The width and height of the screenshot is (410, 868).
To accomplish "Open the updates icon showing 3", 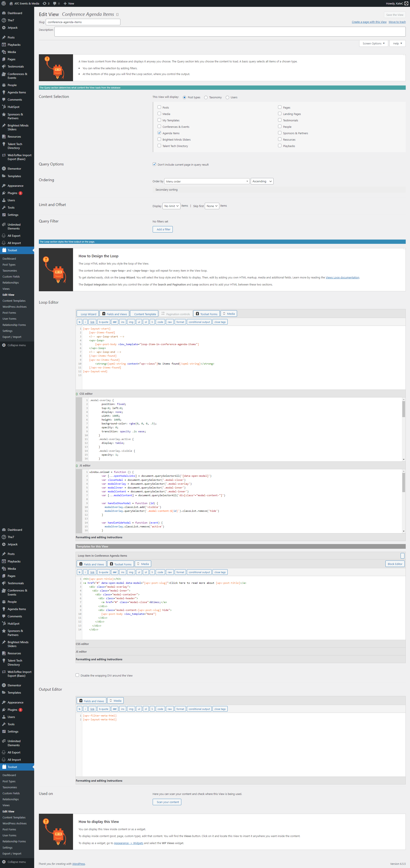I will point(46,3).
